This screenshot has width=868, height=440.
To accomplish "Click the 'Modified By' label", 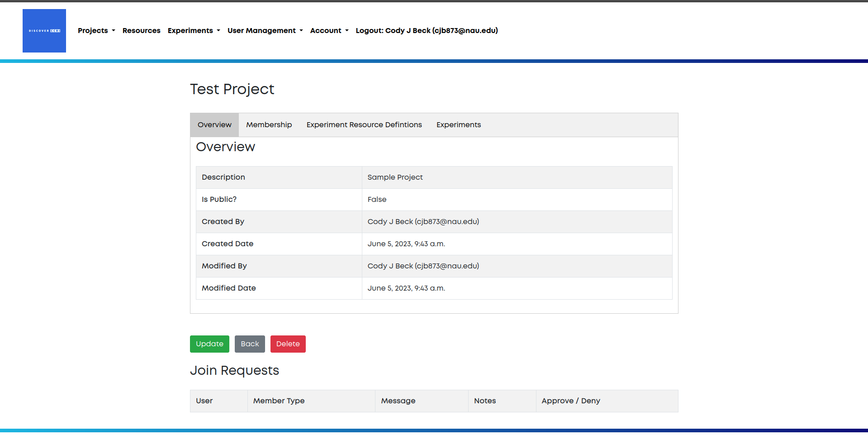I will pyautogui.click(x=224, y=266).
